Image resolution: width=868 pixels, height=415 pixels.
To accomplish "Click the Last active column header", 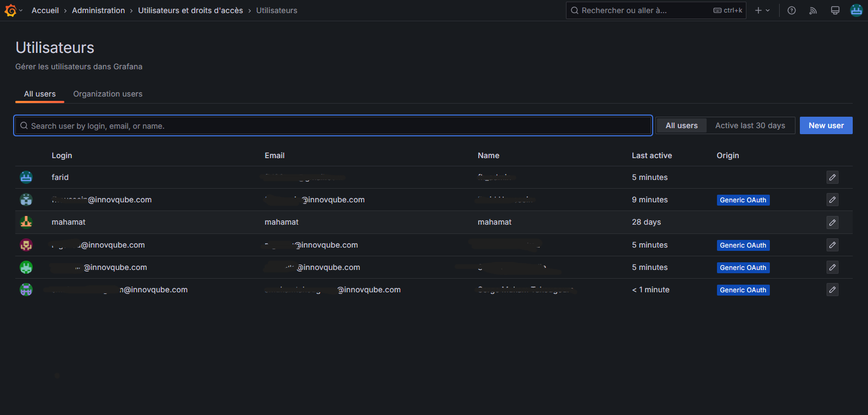I will click(x=652, y=155).
